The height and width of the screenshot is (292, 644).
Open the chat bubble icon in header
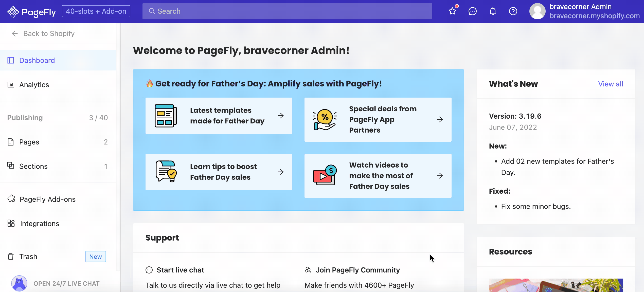(x=473, y=11)
